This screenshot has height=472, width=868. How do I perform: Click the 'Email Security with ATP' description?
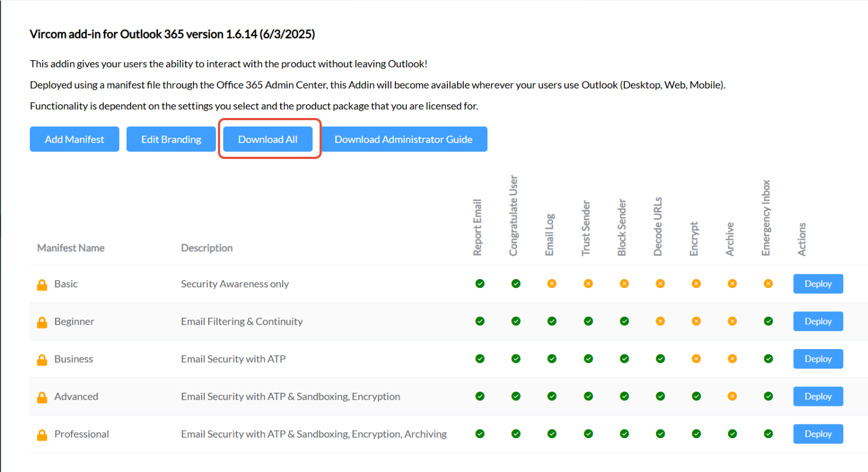[x=233, y=359]
